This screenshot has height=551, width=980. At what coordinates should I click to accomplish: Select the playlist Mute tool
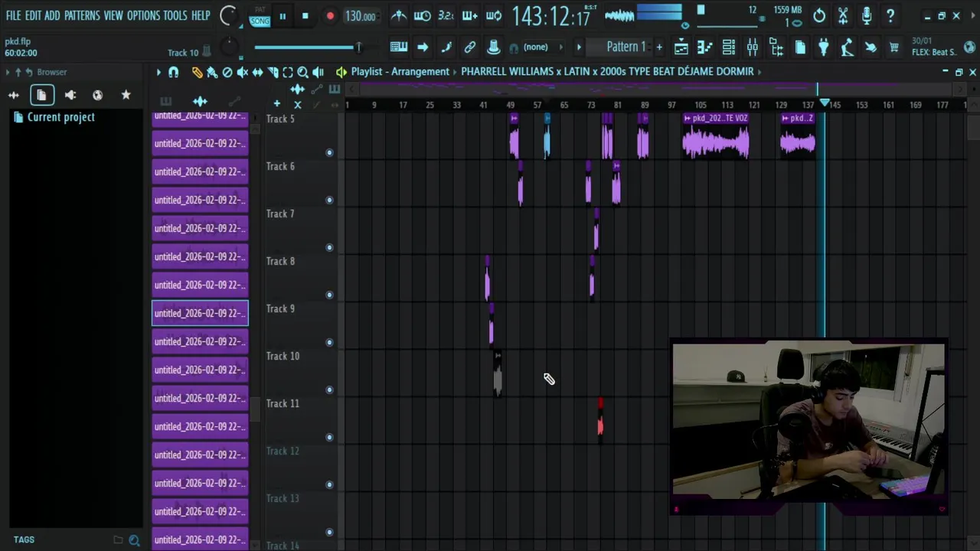pos(242,72)
